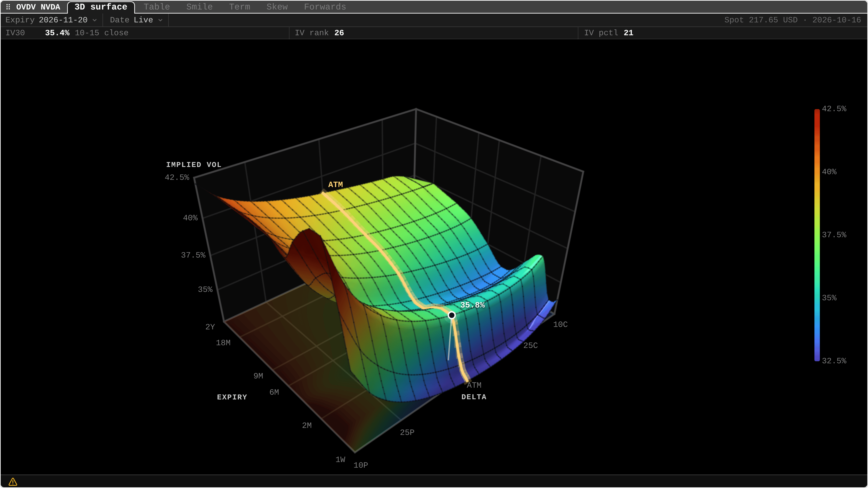This screenshot has width=868, height=488.
Task: Click the 2Y expiry axis label
Action: (210, 327)
